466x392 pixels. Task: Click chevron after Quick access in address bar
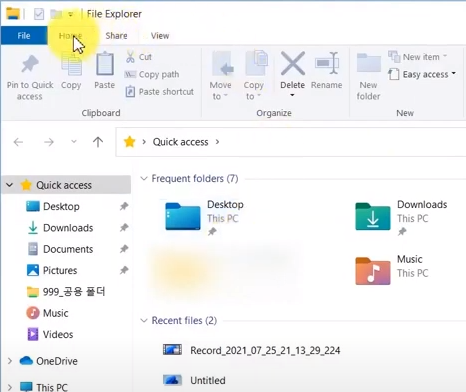coord(217,142)
